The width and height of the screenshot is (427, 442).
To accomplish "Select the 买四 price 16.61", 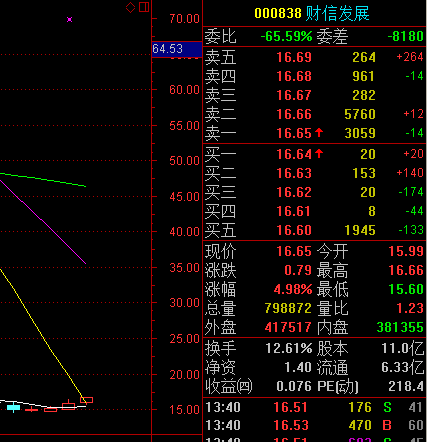I will 294,211.
